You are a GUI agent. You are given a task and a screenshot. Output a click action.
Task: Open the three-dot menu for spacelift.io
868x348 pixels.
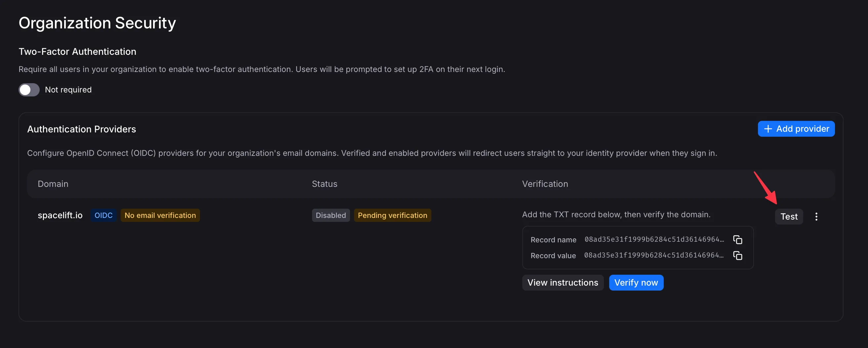pos(816,216)
